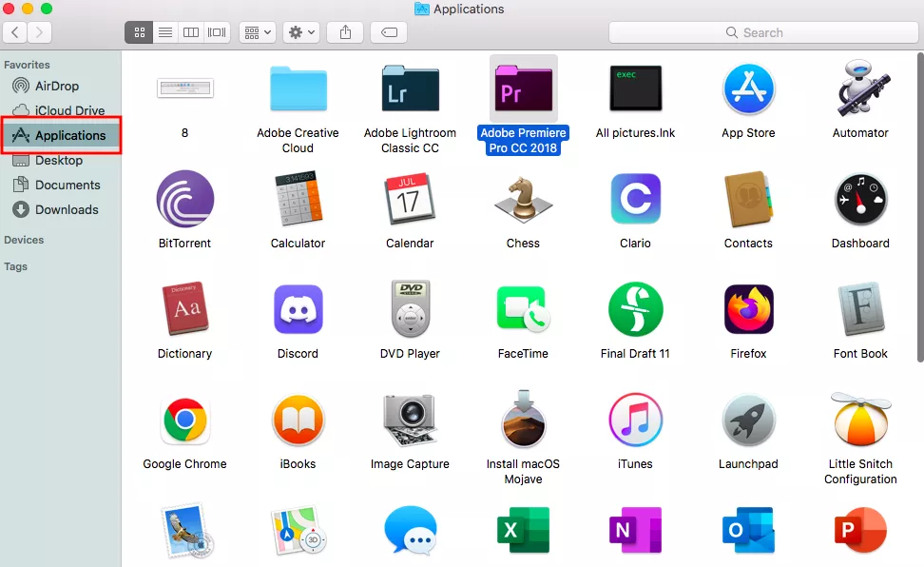Click the Favorites sidebar heading

click(28, 65)
